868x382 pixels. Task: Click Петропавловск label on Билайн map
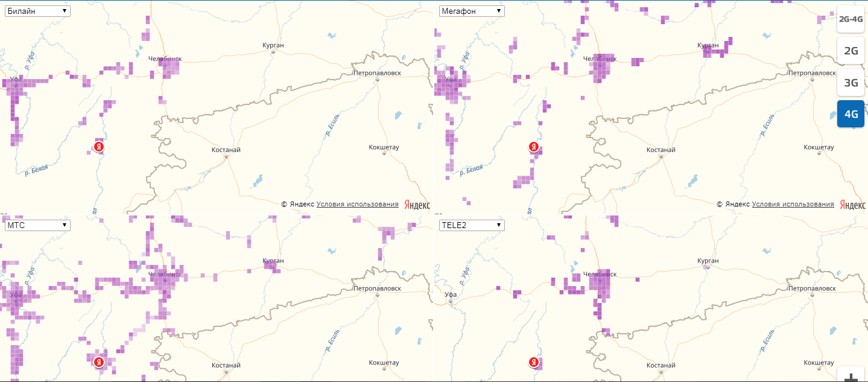377,73
